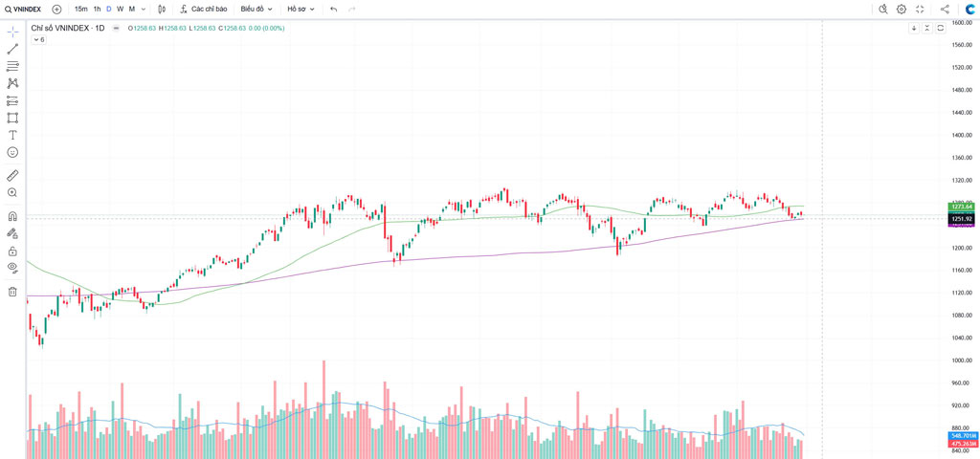Open the chart settings gear
Image resolution: width=980 pixels, height=459 pixels.
pyautogui.click(x=902, y=10)
